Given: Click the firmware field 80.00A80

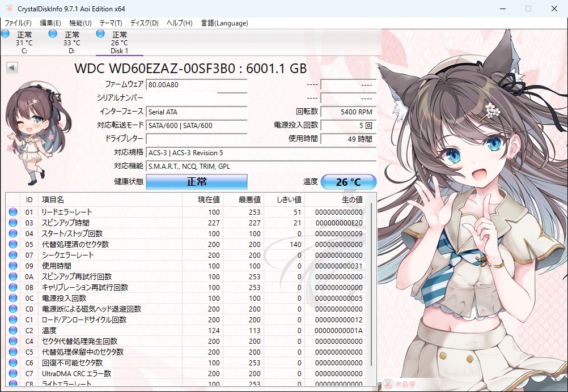Looking at the screenshot, I should click(x=197, y=85).
